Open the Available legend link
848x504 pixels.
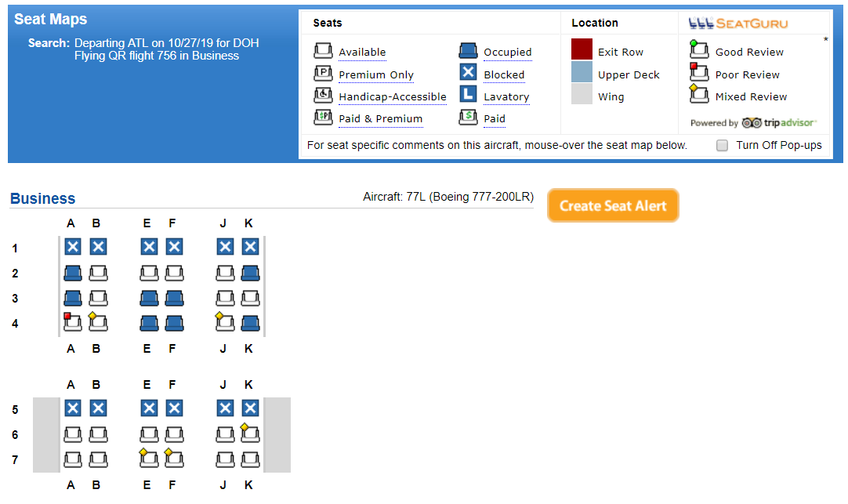[362, 53]
